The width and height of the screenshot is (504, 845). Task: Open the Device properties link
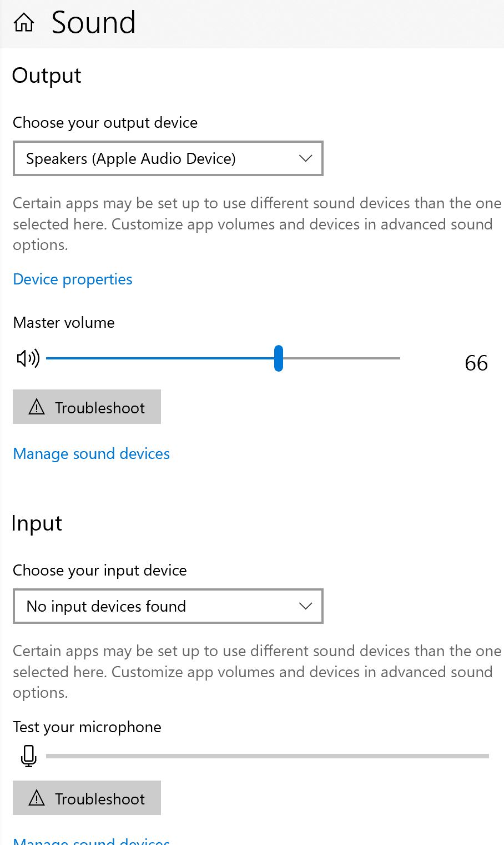point(73,279)
